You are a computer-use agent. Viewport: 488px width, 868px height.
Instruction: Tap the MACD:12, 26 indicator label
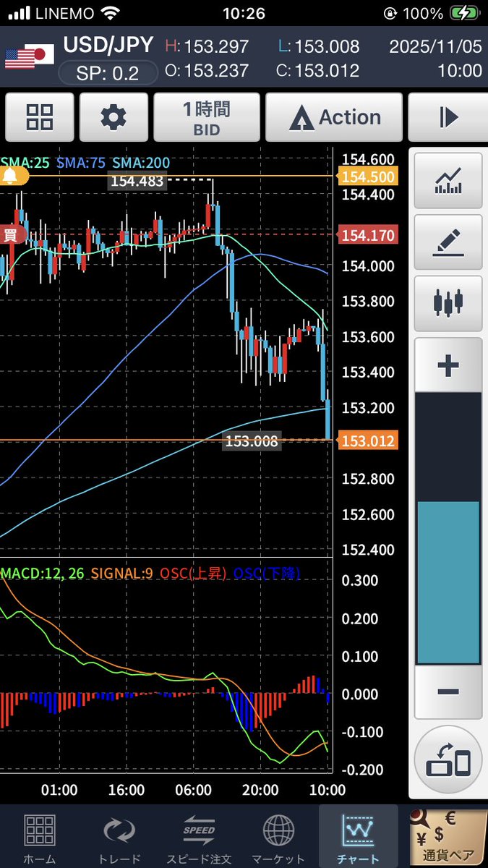(x=43, y=574)
